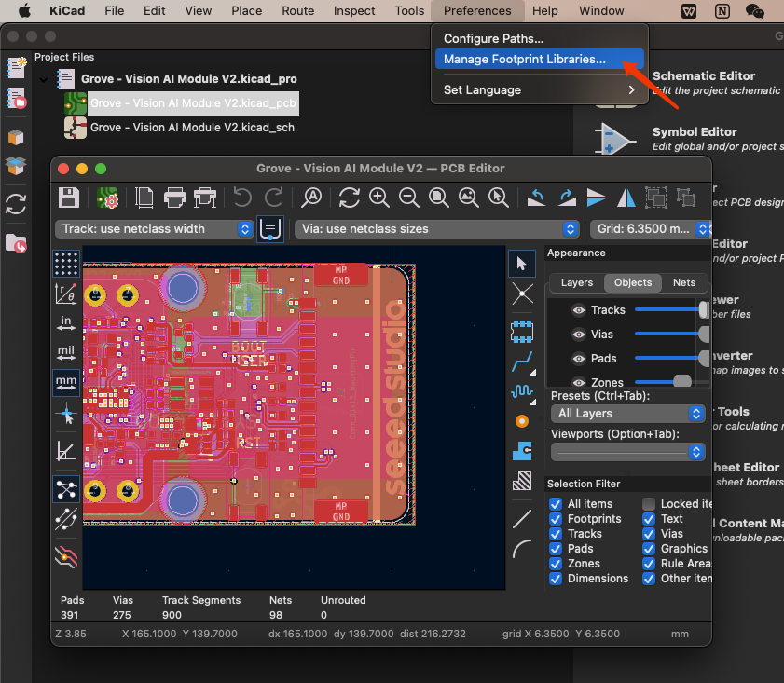Screen dimensions: 784x683
Task: Click the Board setup icon
Action: pos(107,198)
